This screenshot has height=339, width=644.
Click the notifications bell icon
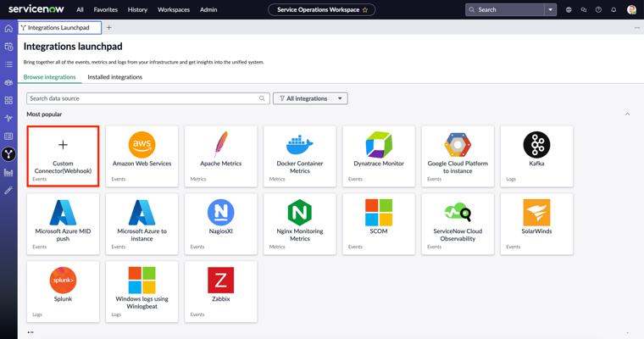click(613, 10)
